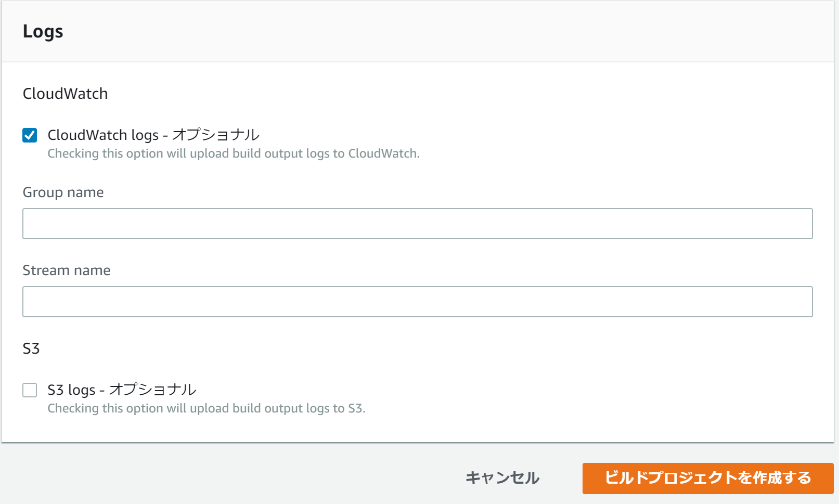Click the checked blue checkbox under CloudWatch
The width and height of the screenshot is (839, 504).
point(29,135)
